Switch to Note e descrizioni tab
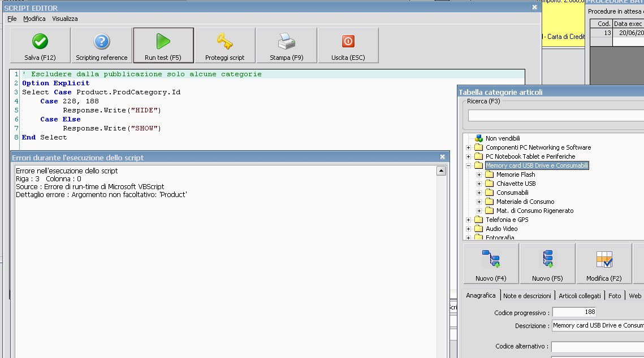This screenshot has width=644, height=358. coord(528,296)
